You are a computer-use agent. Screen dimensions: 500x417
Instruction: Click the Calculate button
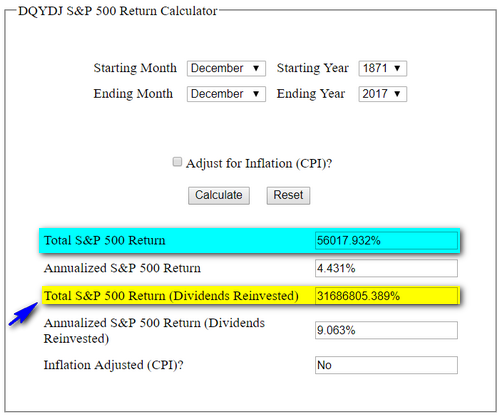coord(219,195)
